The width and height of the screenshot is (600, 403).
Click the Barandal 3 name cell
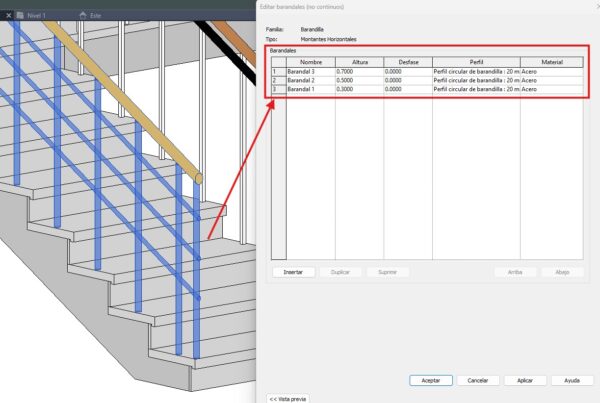click(x=310, y=72)
